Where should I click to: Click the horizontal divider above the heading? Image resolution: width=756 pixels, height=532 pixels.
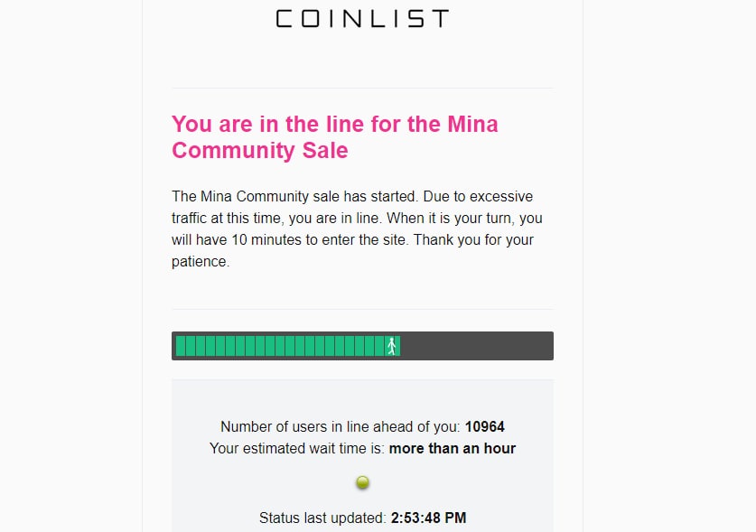point(362,89)
